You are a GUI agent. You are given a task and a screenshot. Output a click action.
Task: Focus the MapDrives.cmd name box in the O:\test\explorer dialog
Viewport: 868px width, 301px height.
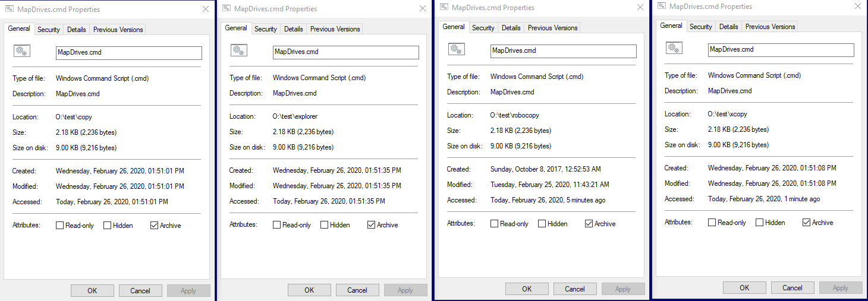(x=345, y=52)
